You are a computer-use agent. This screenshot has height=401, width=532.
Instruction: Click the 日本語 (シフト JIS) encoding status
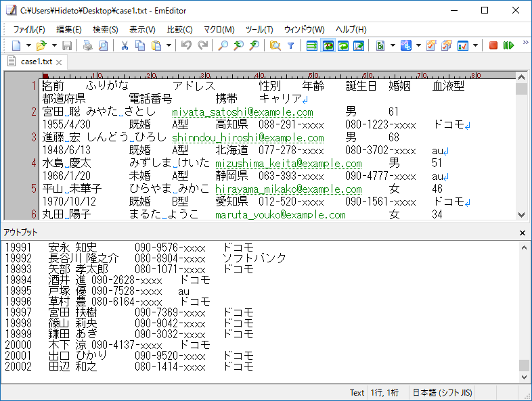pos(442,393)
